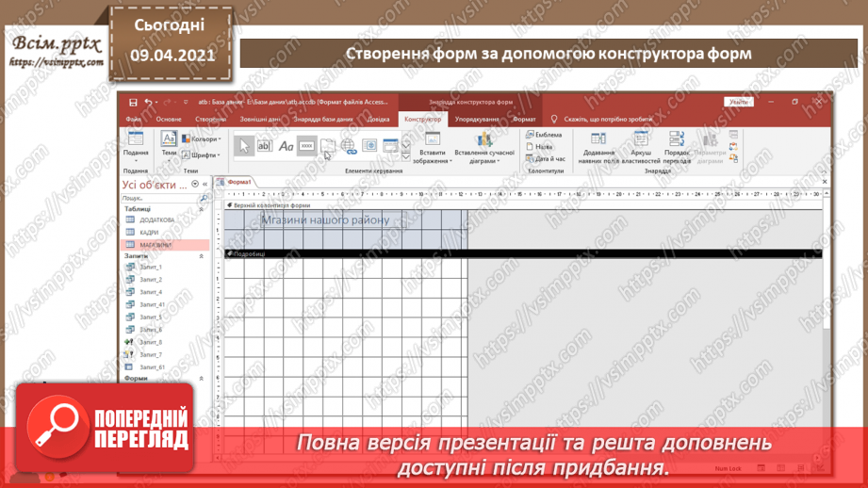
Task: Click the hyperlink globe control icon
Action: point(349,146)
